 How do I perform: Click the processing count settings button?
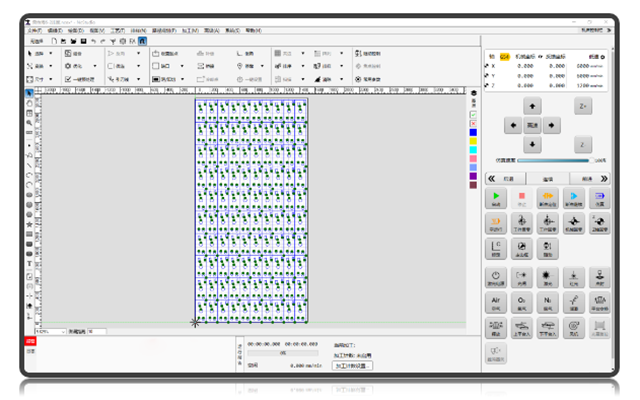(352, 366)
